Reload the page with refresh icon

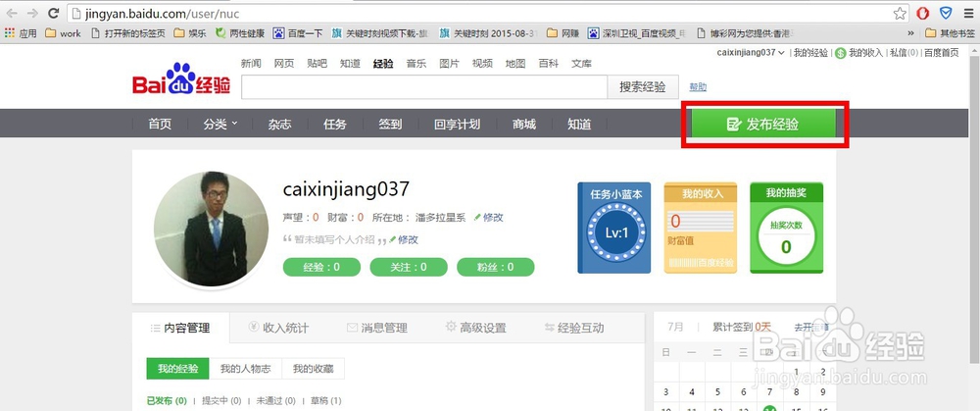click(x=54, y=13)
